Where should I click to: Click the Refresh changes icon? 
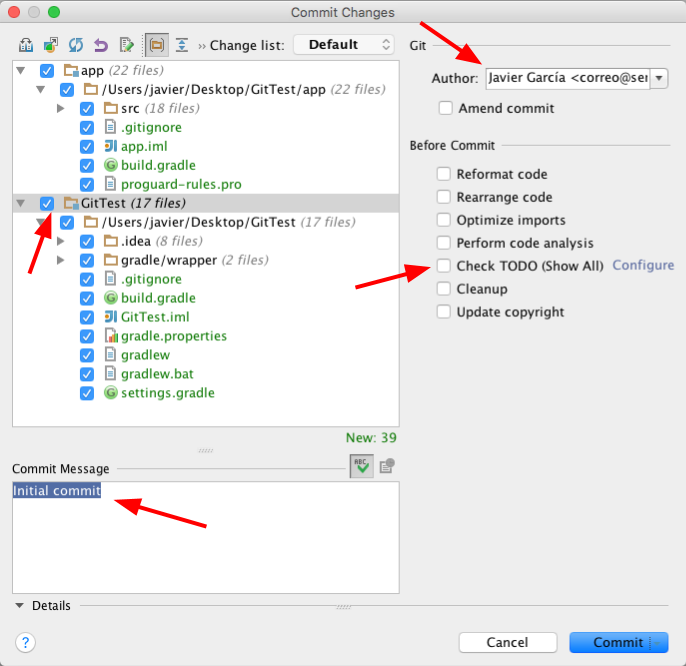[x=76, y=45]
